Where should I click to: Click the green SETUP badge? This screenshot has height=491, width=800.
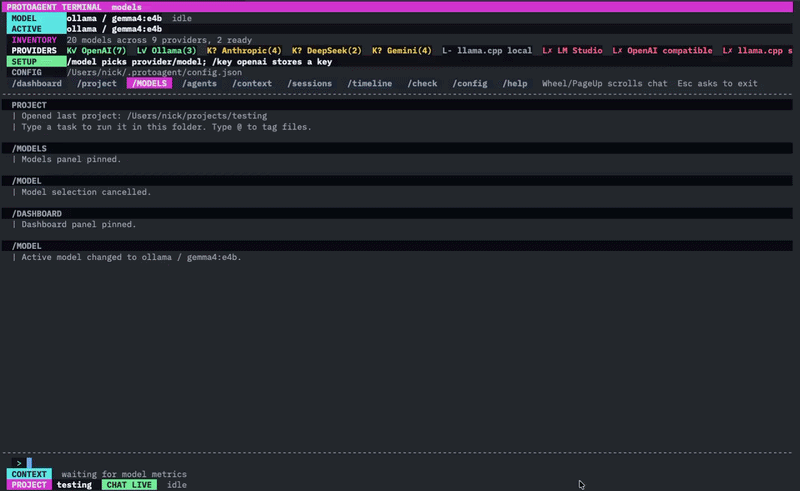click(36, 61)
